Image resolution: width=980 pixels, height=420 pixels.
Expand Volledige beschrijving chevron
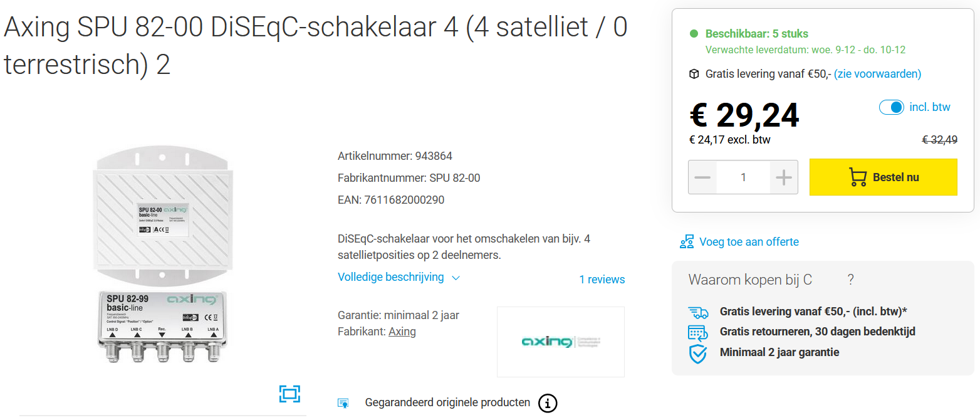pos(456,278)
